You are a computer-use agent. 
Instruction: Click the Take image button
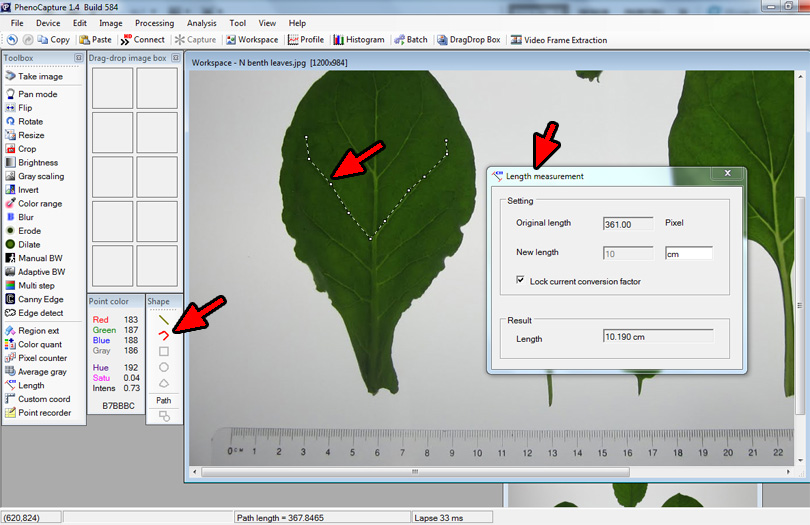(x=40, y=76)
